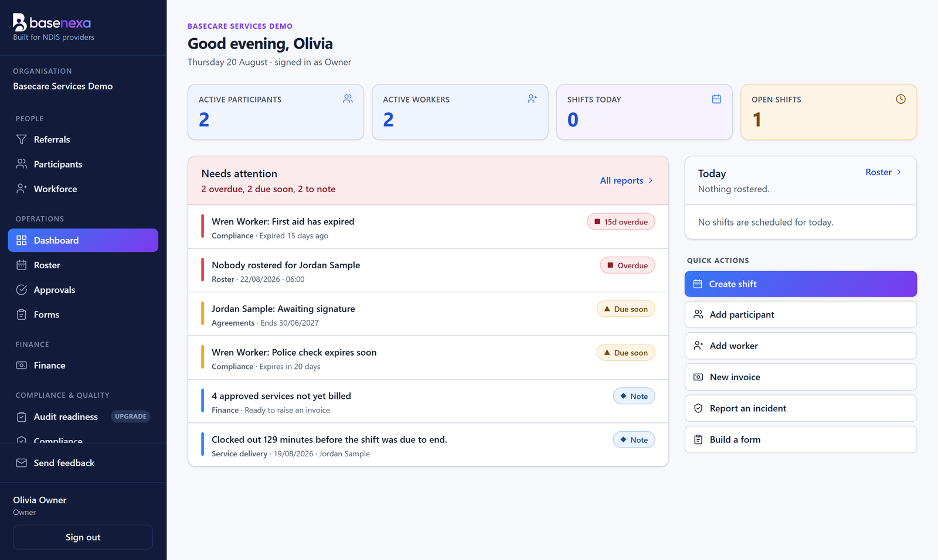
Task: Select Approvals in the Operations menu
Action: pyautogui.click(x=83, y=290)
